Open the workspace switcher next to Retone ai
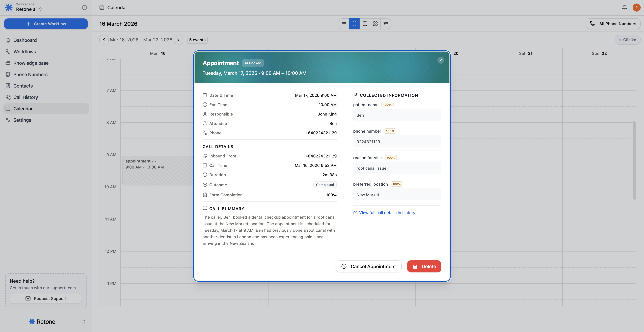The image size is (644, 332). tap(40, 9)
